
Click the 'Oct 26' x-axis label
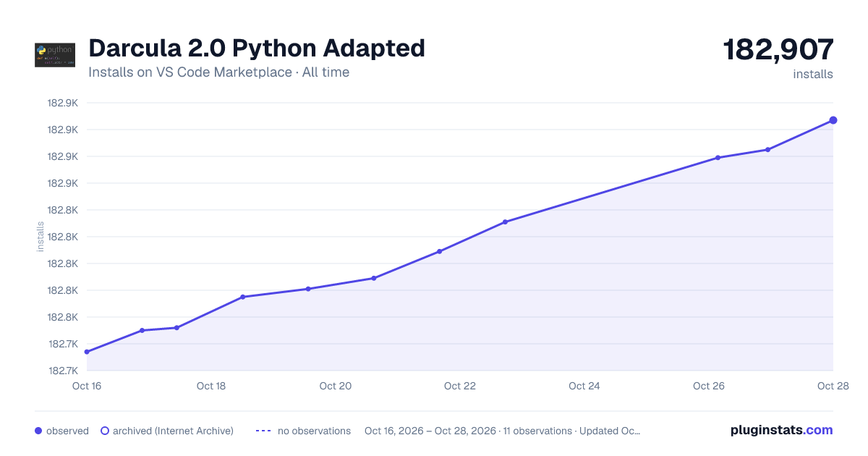click(709, 386)
